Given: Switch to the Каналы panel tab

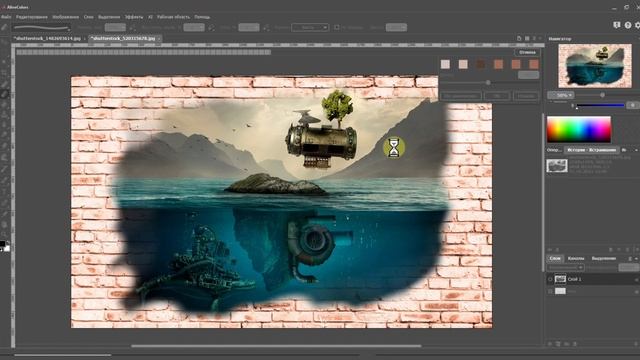Looking at the screenshot, I should click(576, 258).
